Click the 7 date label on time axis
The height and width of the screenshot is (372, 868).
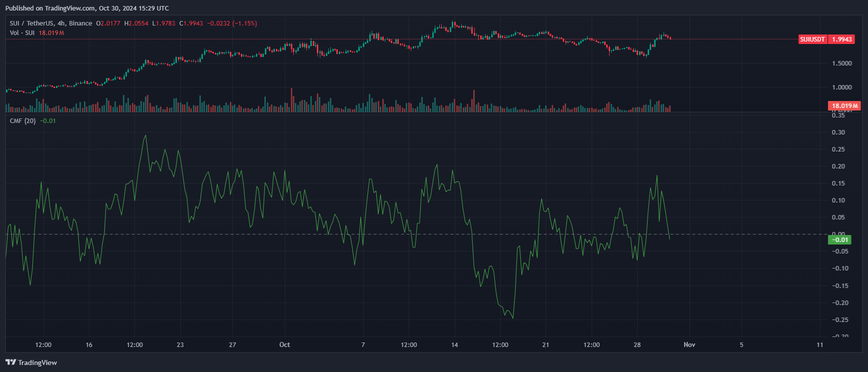point(363,344)
